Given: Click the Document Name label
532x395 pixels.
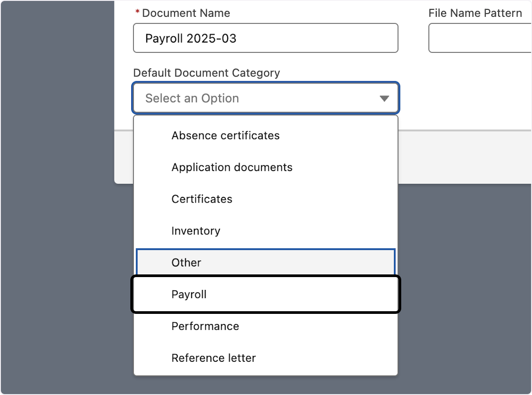Looking at the screenshot, I should point(186,13).
